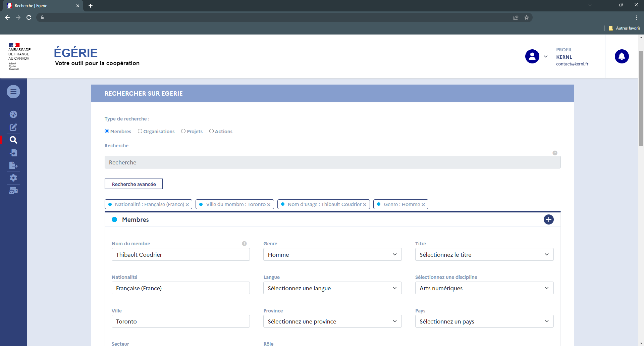Select the Actions radio button
Screen dimensions: 644x346
pyautogui.click(x=211, y=131)
